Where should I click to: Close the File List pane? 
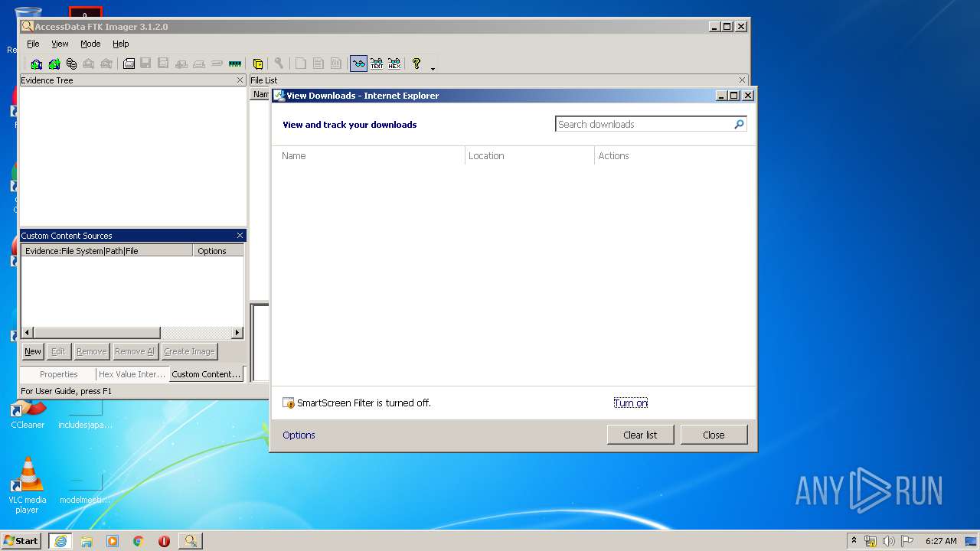point(742,80)
